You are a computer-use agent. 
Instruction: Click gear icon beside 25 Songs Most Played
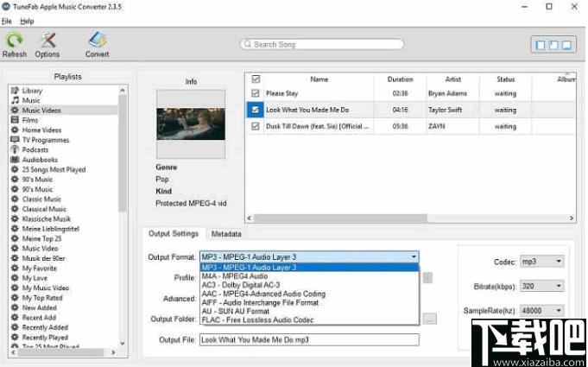[15, 169]
